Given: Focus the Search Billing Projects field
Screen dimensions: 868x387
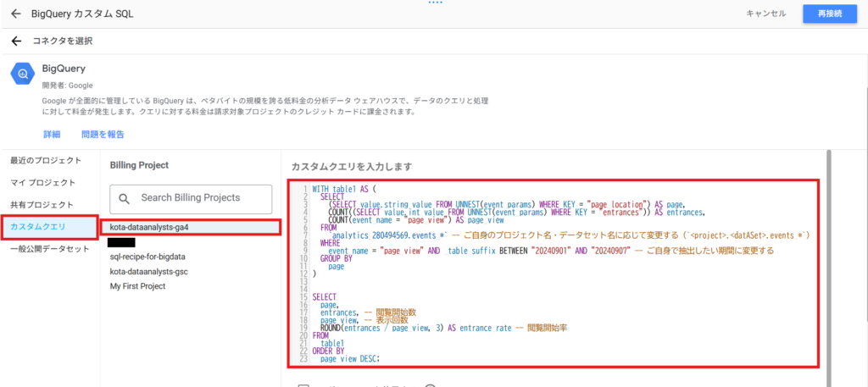Looking at the screenshot, I should click(191, 198).
